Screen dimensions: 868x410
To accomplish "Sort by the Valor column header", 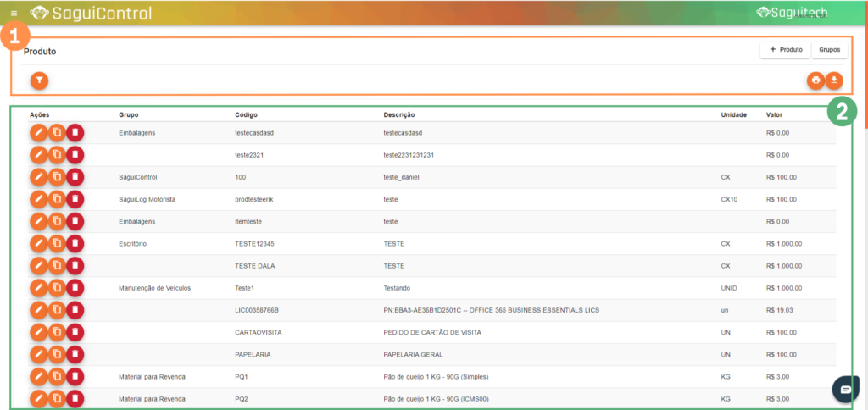I will (x=774, y=114).
